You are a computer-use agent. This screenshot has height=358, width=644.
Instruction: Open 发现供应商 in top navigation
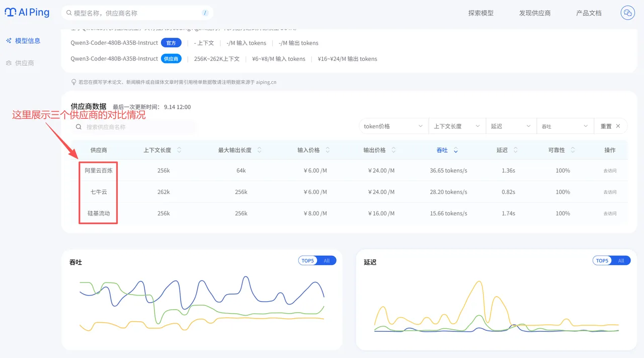pos(535,13)
